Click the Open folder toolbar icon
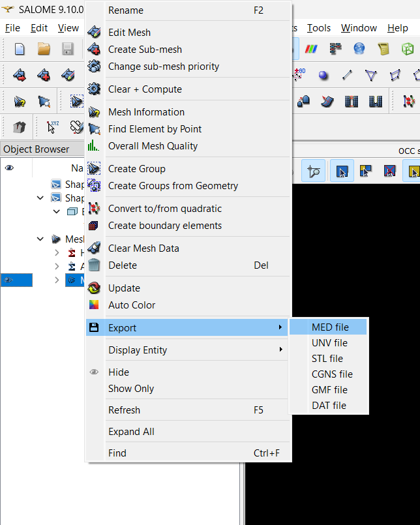Viewport: 420px width, 525px height. click(x=44, y=49)
